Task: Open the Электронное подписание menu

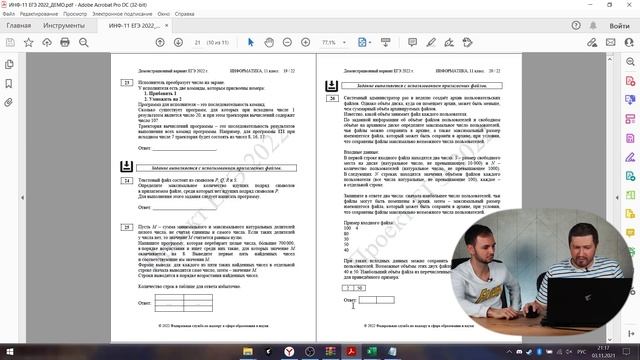Action: (x=122, y=14)
